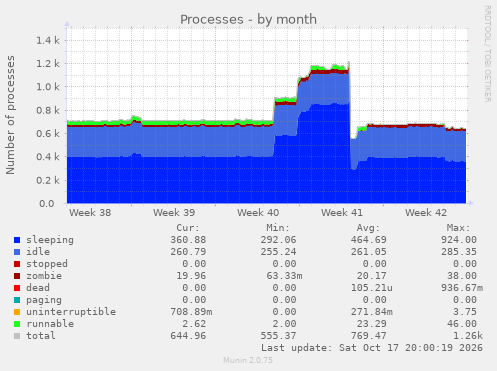This screenshot has height=371, width=497.
Task: Click the stopped legend color swatch
Action: click(17, 264)
